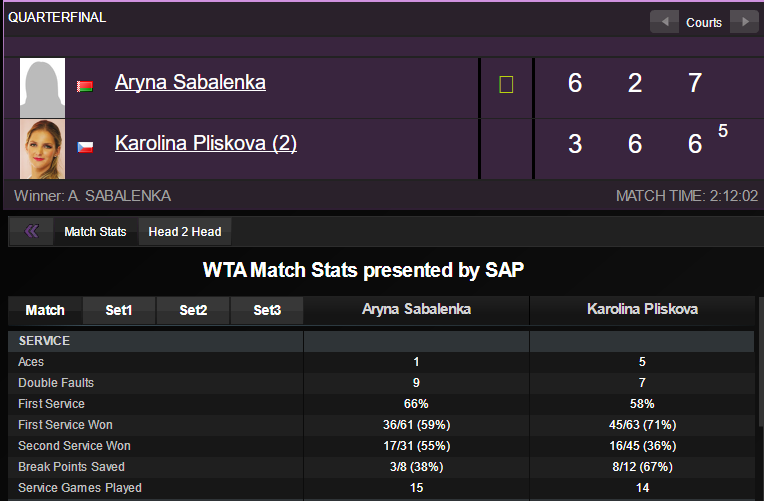The image size is (764, 501).
Task: Click the left arrow beside Courts
Action: click(x=664, y=22)
